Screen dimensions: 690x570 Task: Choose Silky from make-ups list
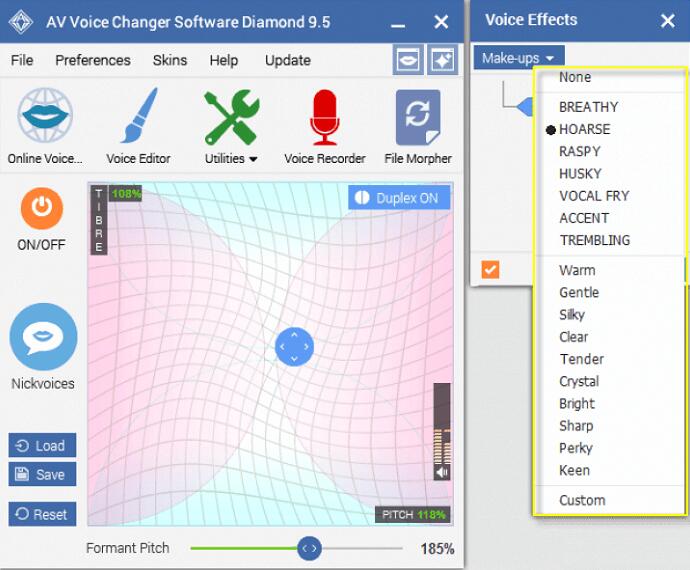click(572, 315)
